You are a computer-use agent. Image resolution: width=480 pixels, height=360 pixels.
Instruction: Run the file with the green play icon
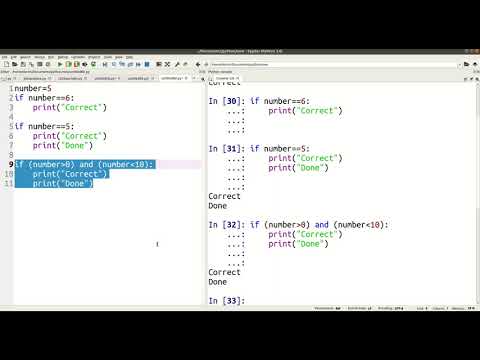pos(60,64)
